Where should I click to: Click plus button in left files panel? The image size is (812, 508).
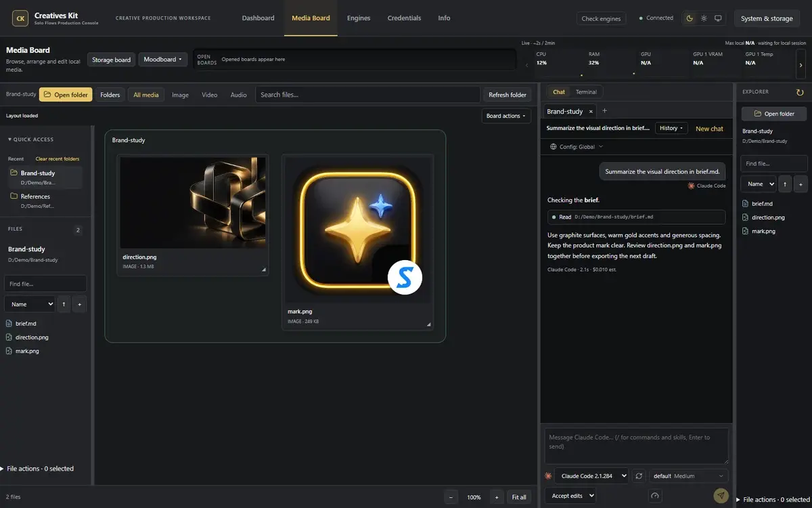pyautogui.click(x=79, y=304)
